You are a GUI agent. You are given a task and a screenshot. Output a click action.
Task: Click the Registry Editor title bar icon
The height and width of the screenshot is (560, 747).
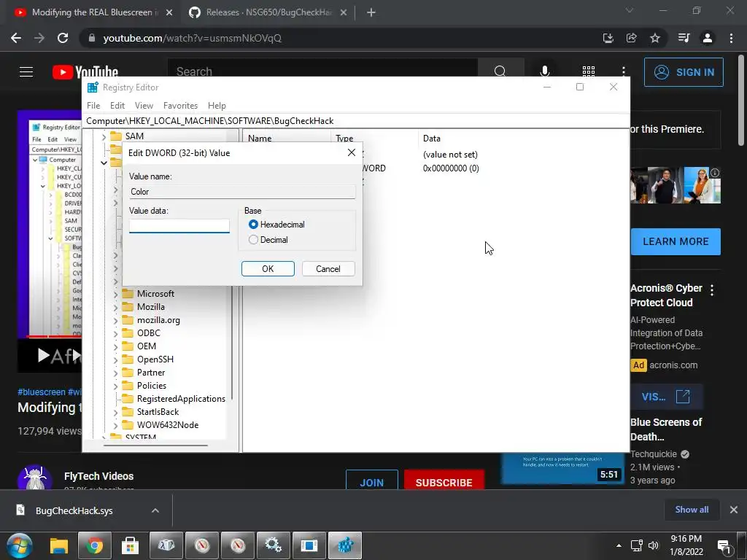point(93,87)
